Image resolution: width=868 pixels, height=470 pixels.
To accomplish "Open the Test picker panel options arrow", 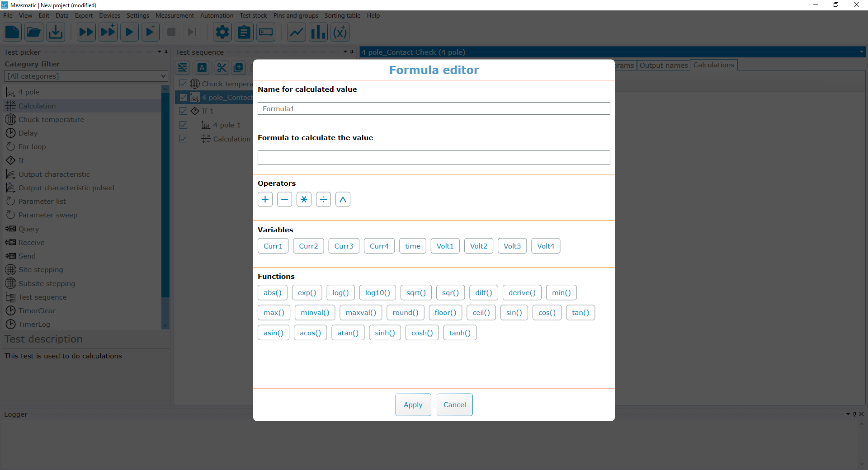I will tap(159, 52).
